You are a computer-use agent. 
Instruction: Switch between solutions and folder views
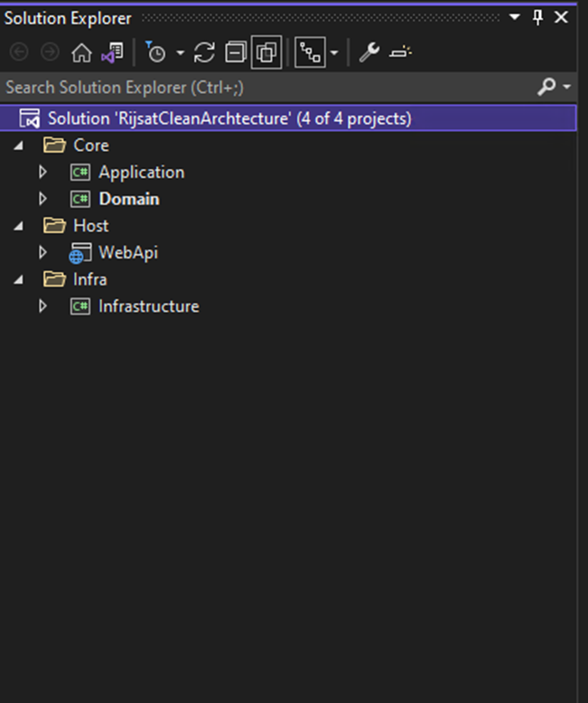pyautogui.click(x=112, y=53)
